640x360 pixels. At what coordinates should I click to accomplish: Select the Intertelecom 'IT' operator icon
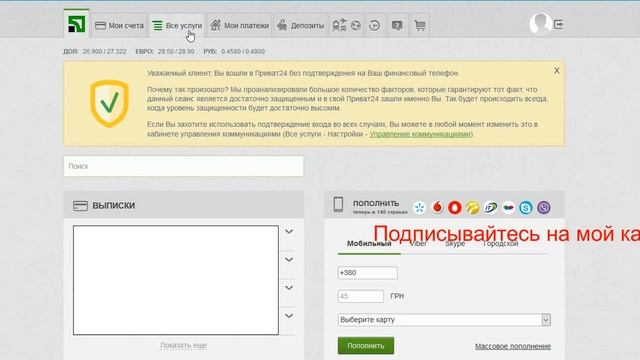pos(490,208)
